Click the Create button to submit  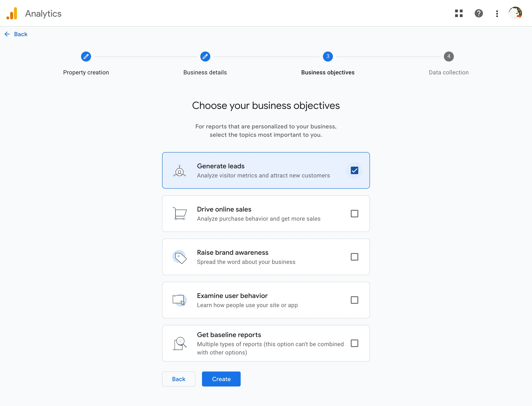[221, 379]
